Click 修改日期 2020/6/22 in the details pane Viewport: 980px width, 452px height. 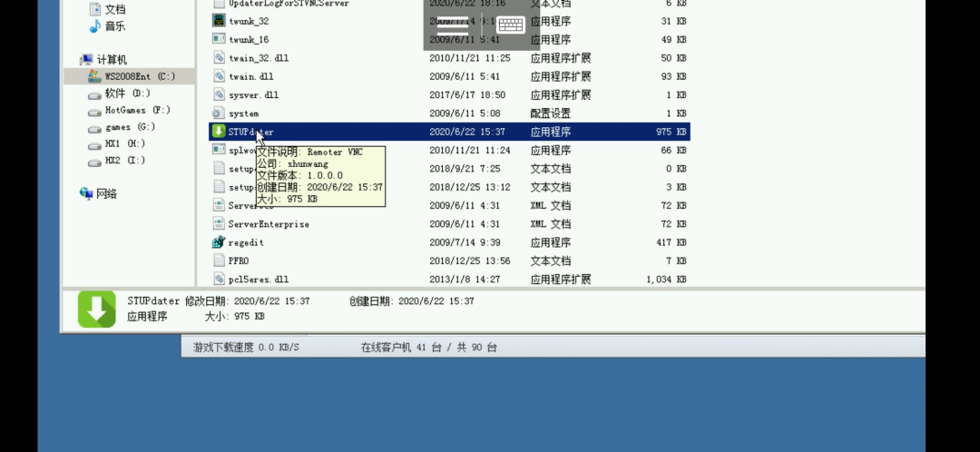click(x=248, y=300)
